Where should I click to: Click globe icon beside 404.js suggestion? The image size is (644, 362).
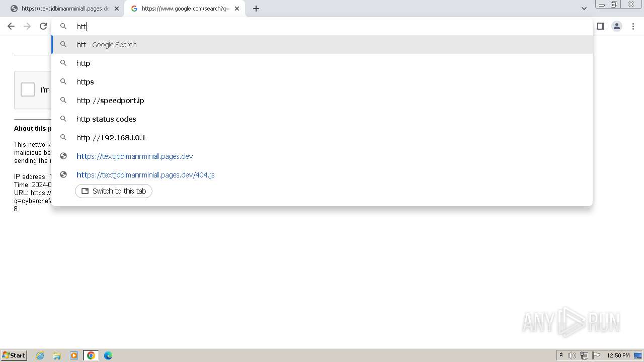[63, 175]
